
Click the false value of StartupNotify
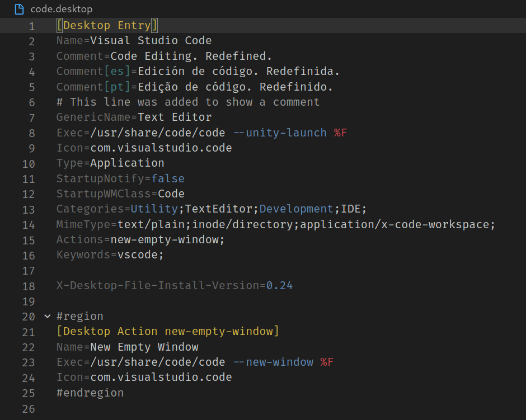(x=168, y=179)
